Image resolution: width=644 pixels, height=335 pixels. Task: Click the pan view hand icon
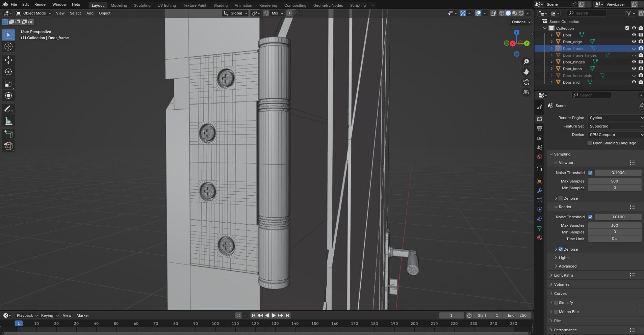coord(526,72)
